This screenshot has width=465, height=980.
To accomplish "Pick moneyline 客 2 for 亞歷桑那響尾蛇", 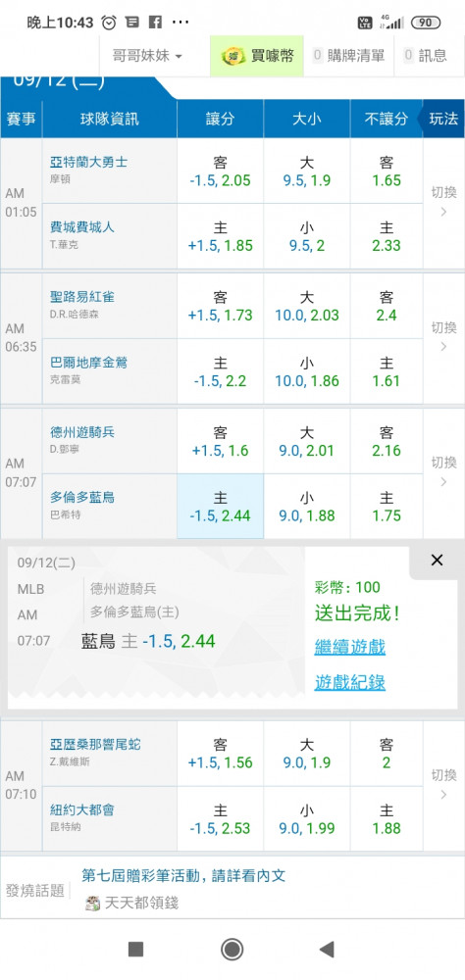I will point(387,753).
